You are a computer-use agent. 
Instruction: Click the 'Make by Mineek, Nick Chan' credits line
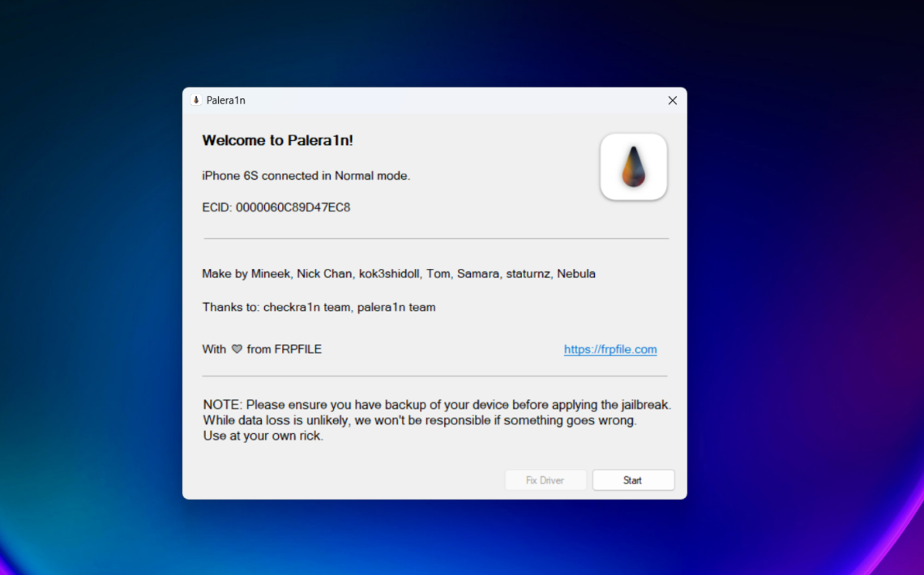click(399, 274)
